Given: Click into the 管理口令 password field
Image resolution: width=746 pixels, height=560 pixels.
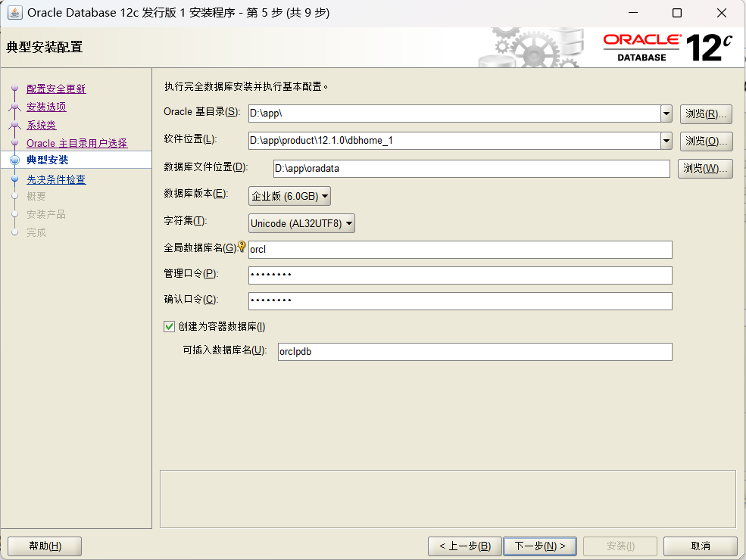Looking at the screenshot, I should click(460, 275).
